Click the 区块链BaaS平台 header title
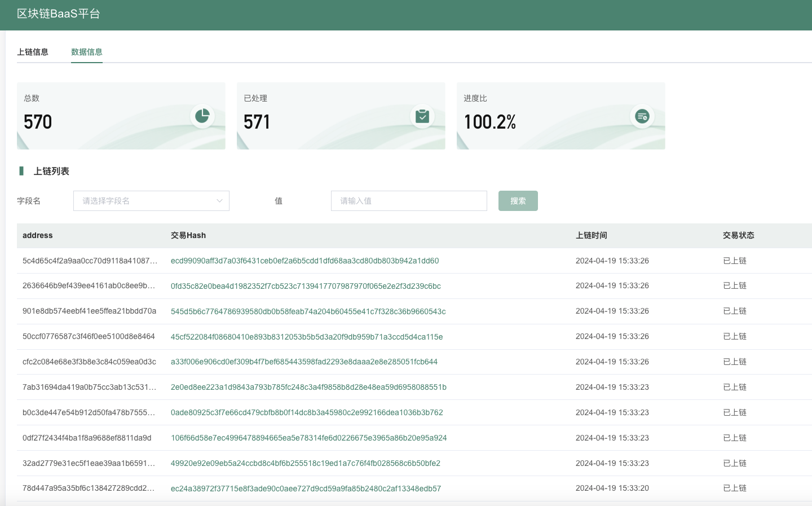The image size is (812, 506). click(x=58, y=14)
